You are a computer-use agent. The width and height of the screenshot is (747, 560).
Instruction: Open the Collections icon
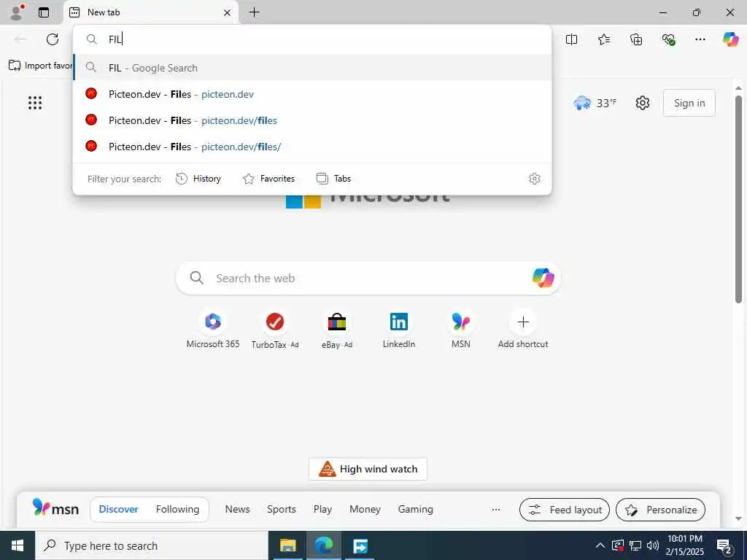pos(636,39)
